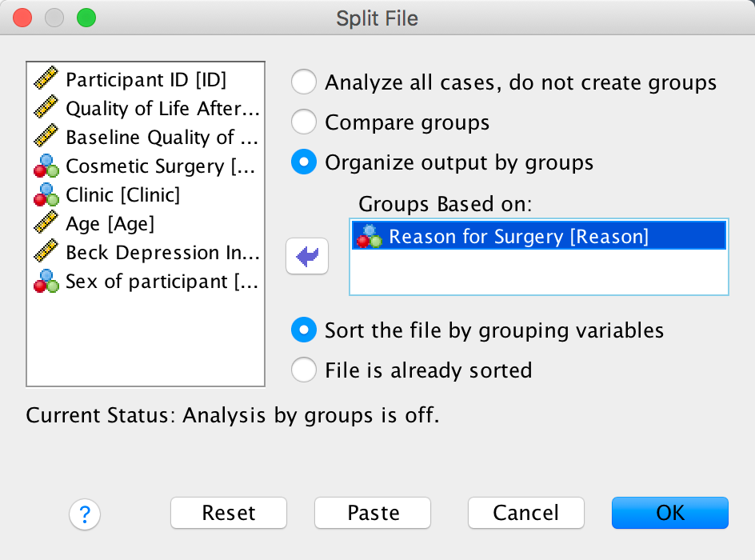Image resolution: width=755 pixels, height=560 pixels.
Task: Enable Sort the file by grouping variables
Action: point(304,330)
